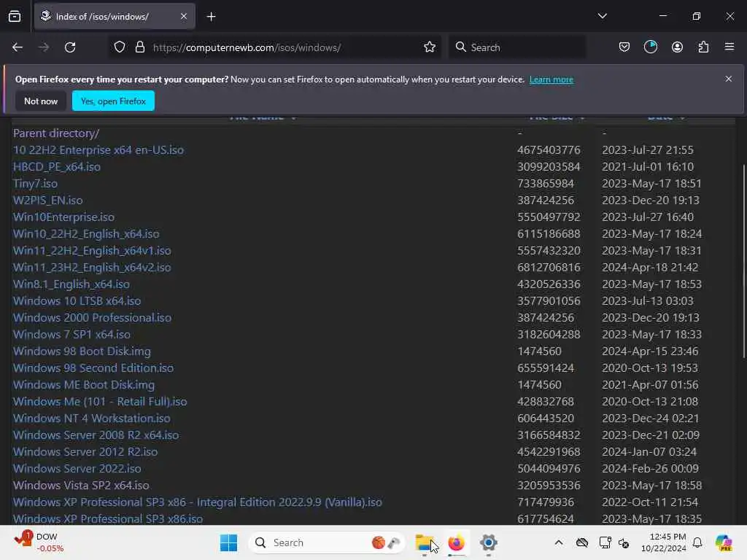Download Win11_22H2_English_x64v1.iso

(x=92, y=251)
